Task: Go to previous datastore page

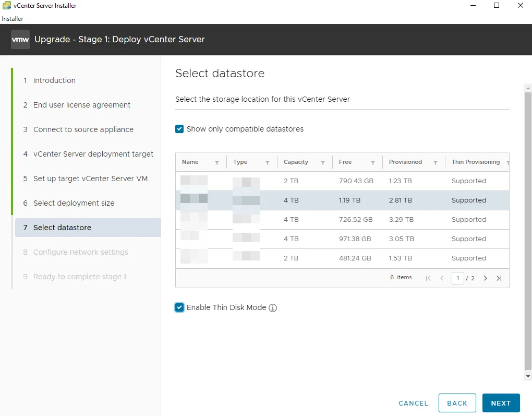Action: point(442,278)
